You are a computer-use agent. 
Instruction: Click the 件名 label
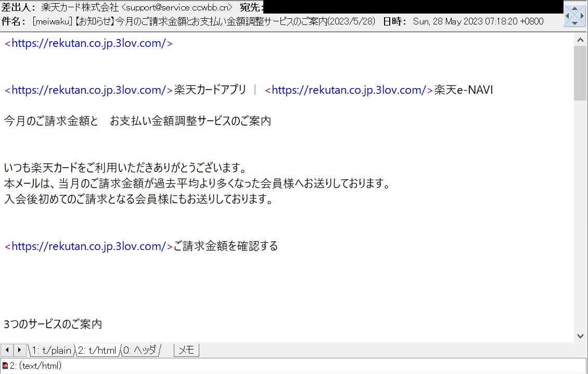(x=13, y=21)
